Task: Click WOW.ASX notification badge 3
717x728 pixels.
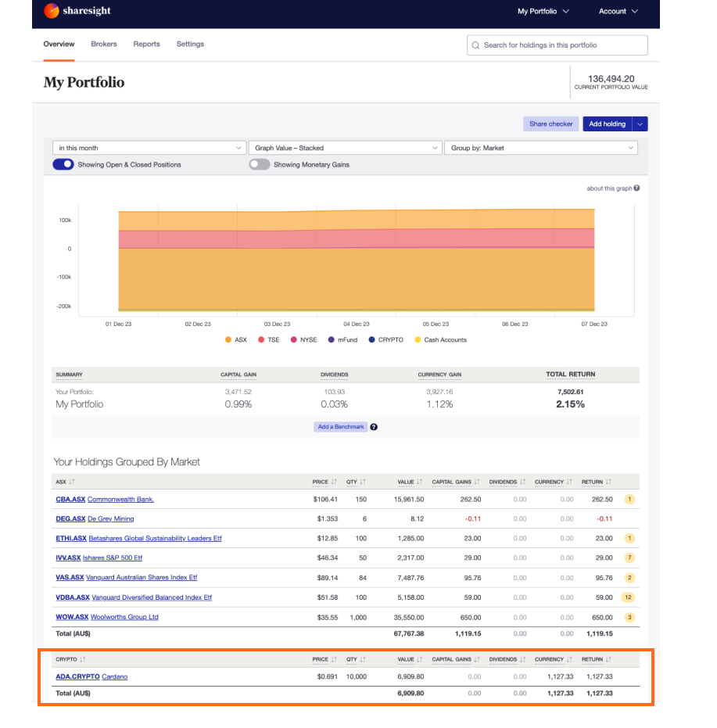Action: click(x=629, y=618)
